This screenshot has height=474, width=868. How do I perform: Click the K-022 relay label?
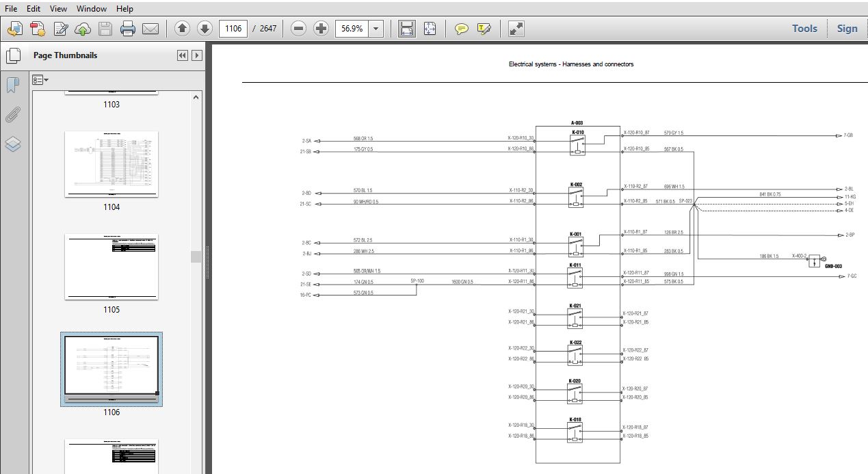(575, 343)
